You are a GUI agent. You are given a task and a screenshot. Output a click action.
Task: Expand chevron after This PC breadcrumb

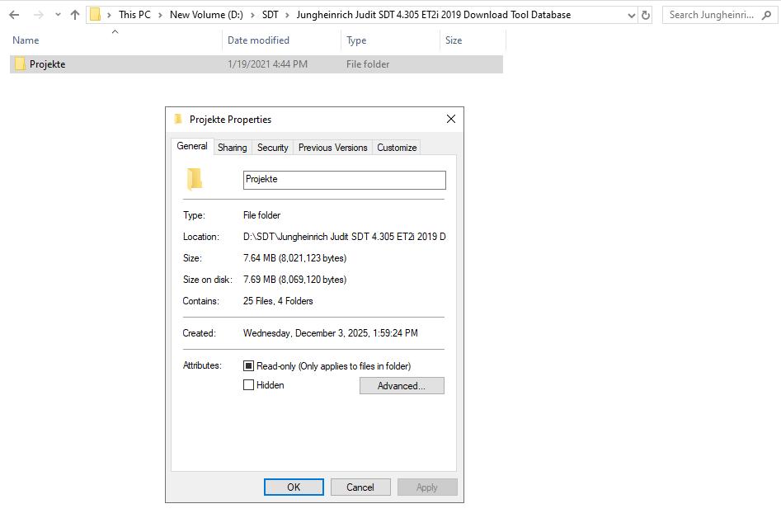[160, 15]
